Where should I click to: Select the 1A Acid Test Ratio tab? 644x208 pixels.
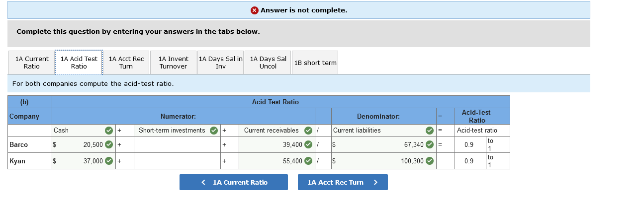(x=79, y=63)
